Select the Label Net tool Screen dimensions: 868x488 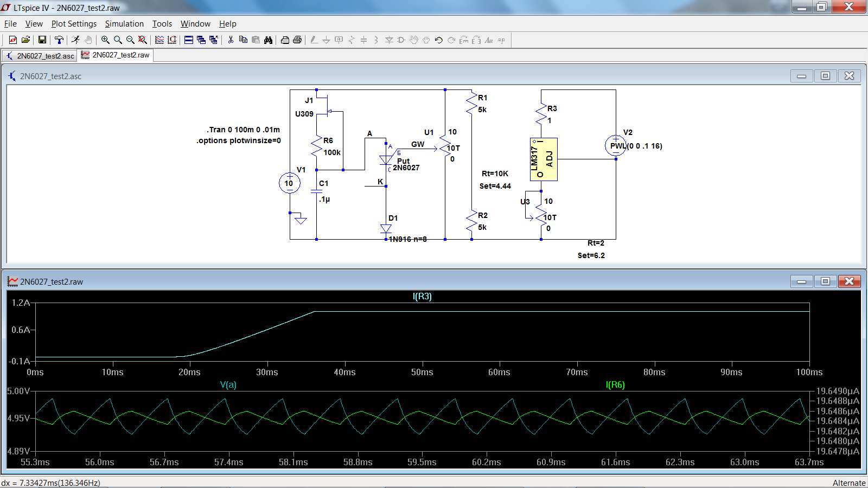pyautogui.click(x=339, y=40)
